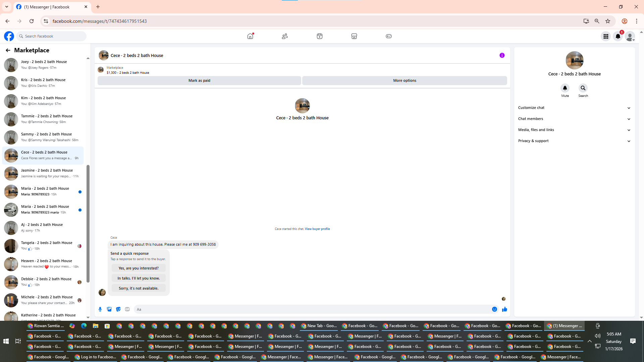Send a thumbs-up like
This screenshot has height=362, width=644.
pyautogui.click(x=504, y=309)
